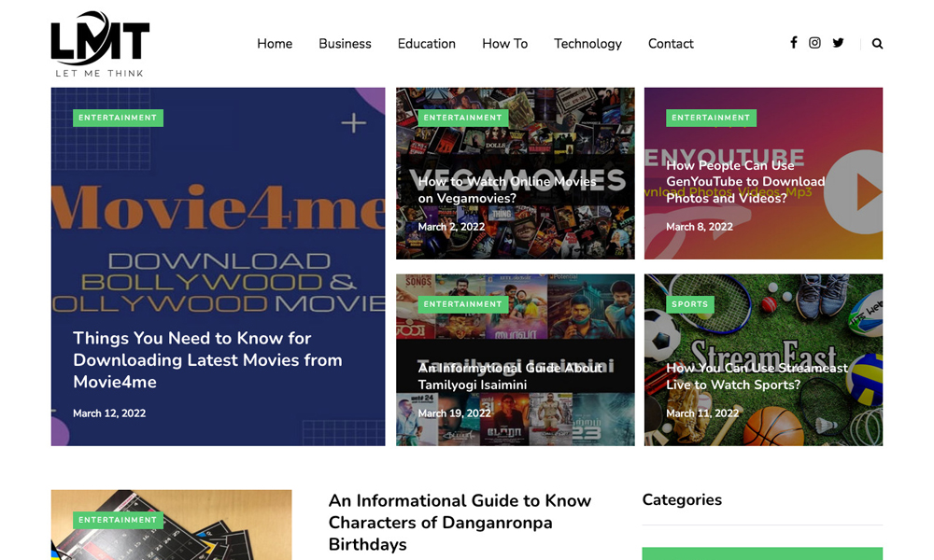Open the How To menu item
Screen dimensions: 934x560
tap(504, 44)
